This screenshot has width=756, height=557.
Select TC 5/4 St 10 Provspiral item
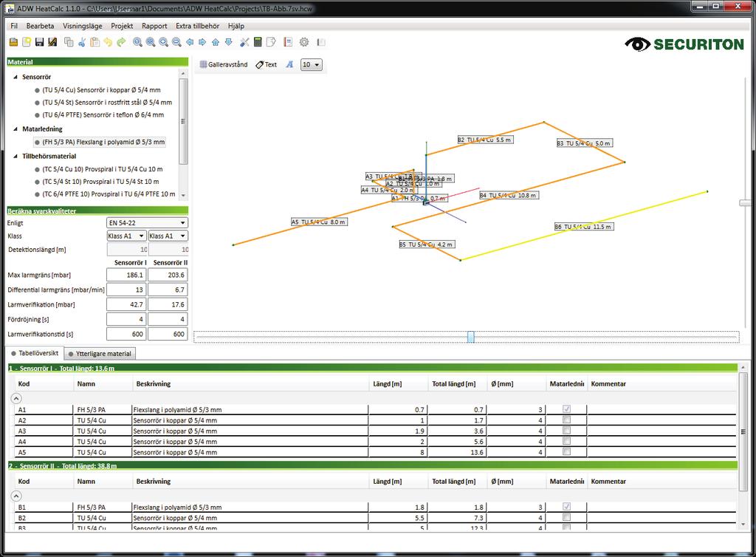(97, 182)
